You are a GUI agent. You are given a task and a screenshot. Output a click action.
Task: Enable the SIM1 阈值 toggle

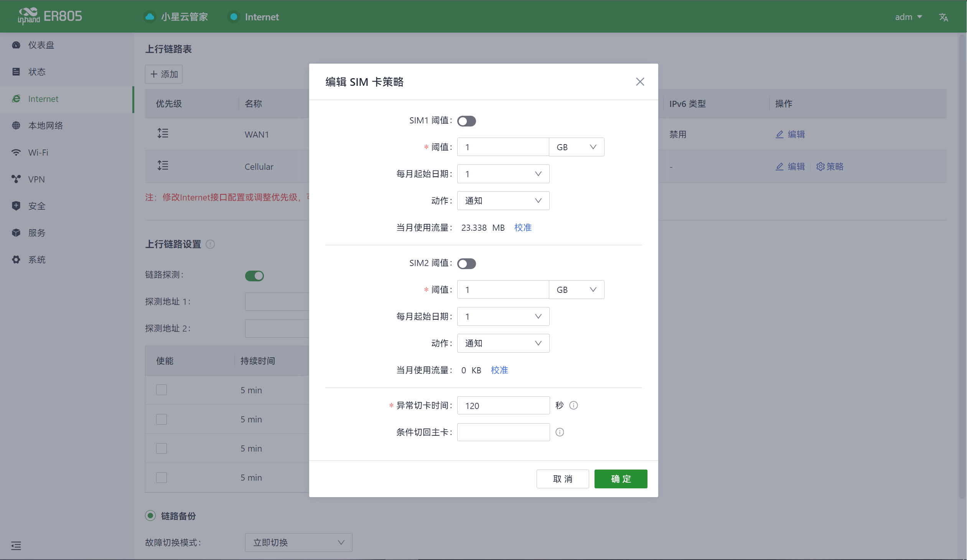pyautogui.click(x=466, y=121)
